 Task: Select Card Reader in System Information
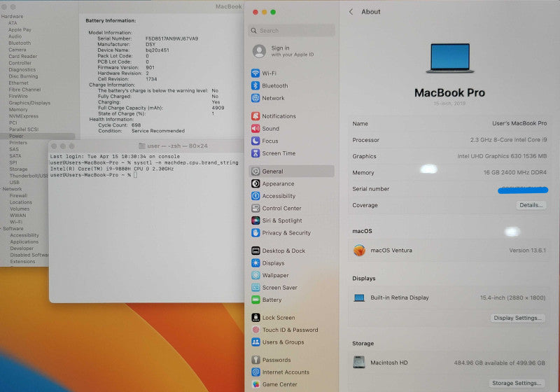pos(22,56)
